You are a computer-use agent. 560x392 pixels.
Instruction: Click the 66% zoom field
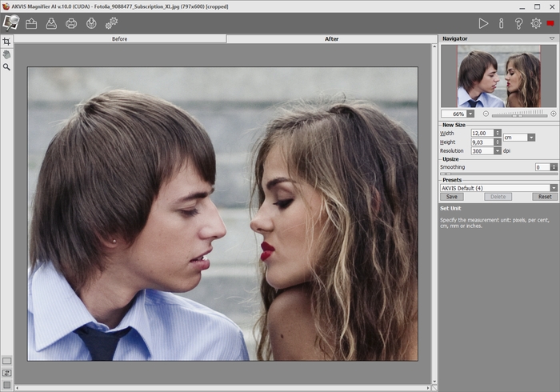[x=454, y=114]
